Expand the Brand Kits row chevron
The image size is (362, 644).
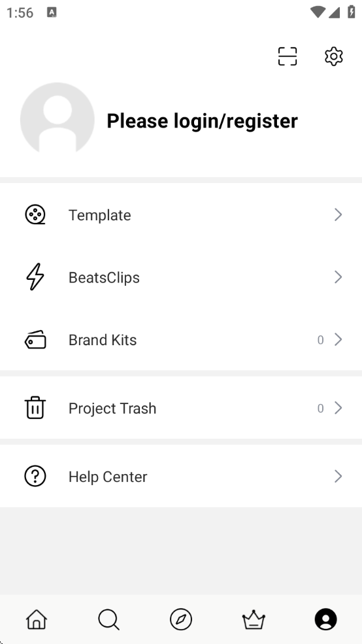click(x=338, y=340)
